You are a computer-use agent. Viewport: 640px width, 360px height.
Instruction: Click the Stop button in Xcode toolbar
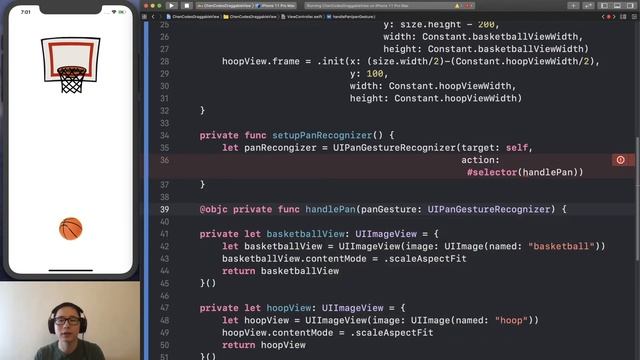[187, 6]
